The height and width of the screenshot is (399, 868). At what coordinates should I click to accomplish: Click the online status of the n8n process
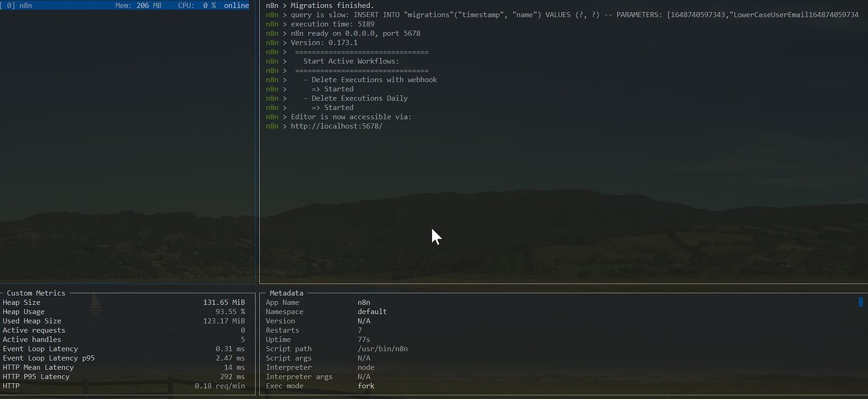point(236,5)
